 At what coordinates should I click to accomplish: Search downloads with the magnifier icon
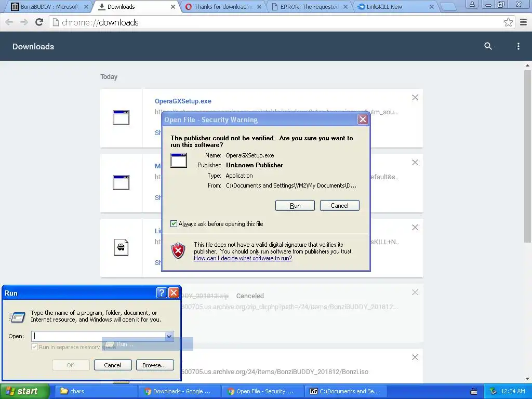tap(488, 46)
